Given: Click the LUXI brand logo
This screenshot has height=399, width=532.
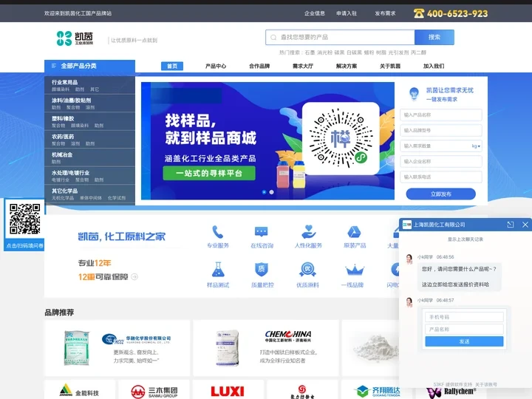Looking at the screenshot, I should pos(228,391).
